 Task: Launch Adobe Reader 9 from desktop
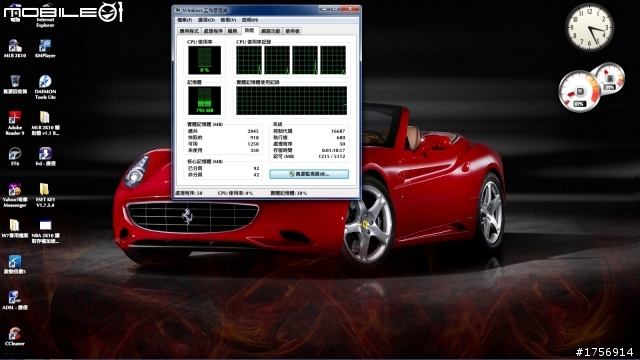coord(15,123)
